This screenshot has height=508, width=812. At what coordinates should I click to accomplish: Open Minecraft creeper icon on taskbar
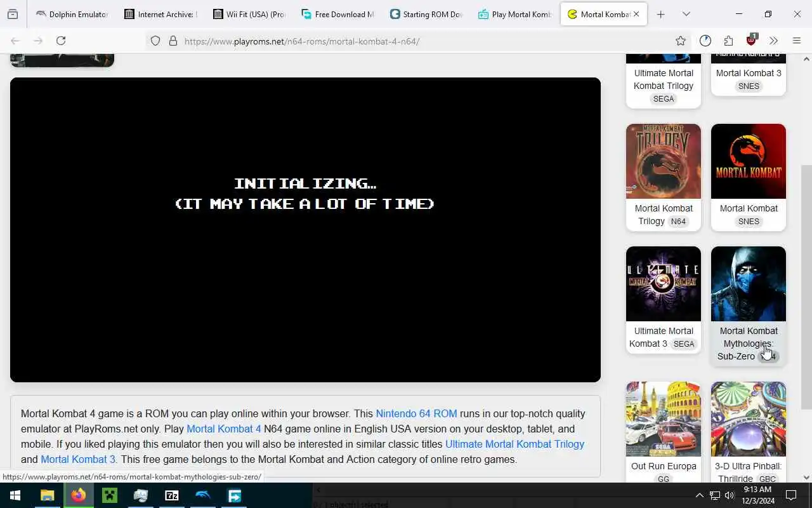pos(110,495)
